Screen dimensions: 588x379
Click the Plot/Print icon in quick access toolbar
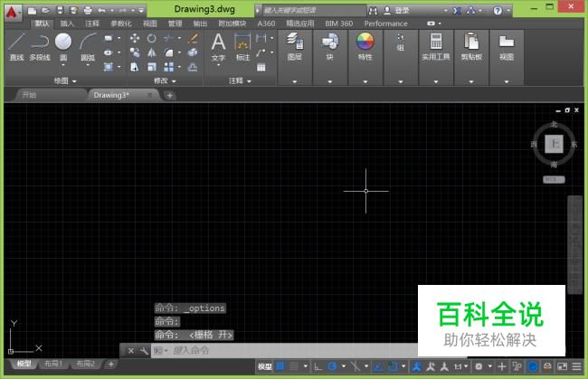tap(88, 11)
